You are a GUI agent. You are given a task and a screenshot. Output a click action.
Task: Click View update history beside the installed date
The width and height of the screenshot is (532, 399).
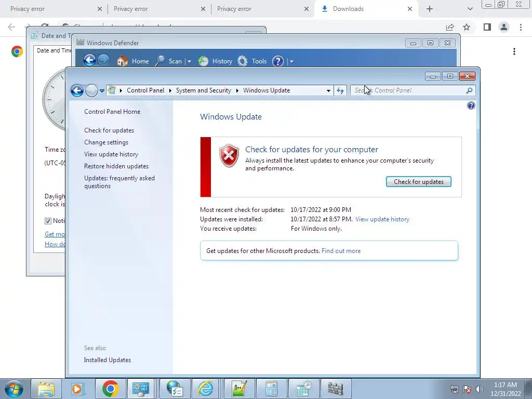(x=382, y=219)
